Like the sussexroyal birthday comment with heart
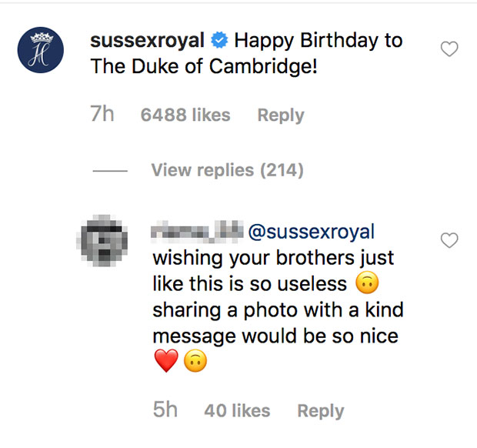 click(x=449, y=49)
